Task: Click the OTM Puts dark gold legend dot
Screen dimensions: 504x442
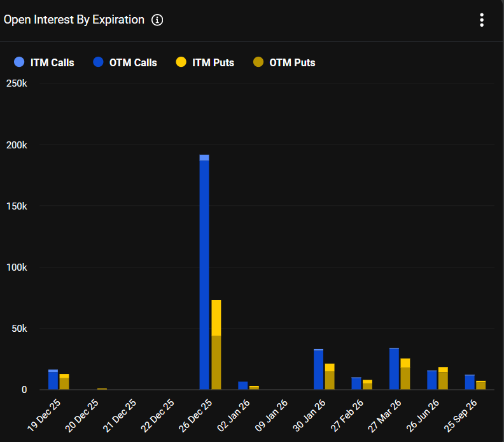Action: pos(258,62)
